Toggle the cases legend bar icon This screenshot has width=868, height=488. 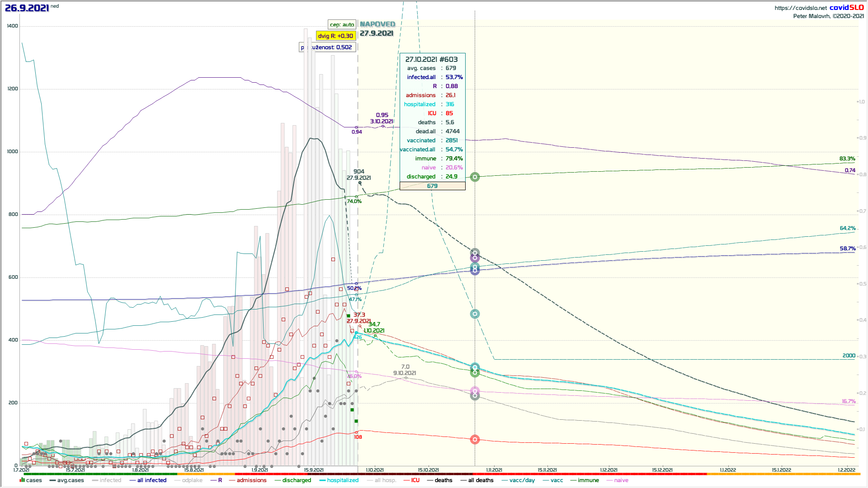pyautogui.click(x=22, y=480)
